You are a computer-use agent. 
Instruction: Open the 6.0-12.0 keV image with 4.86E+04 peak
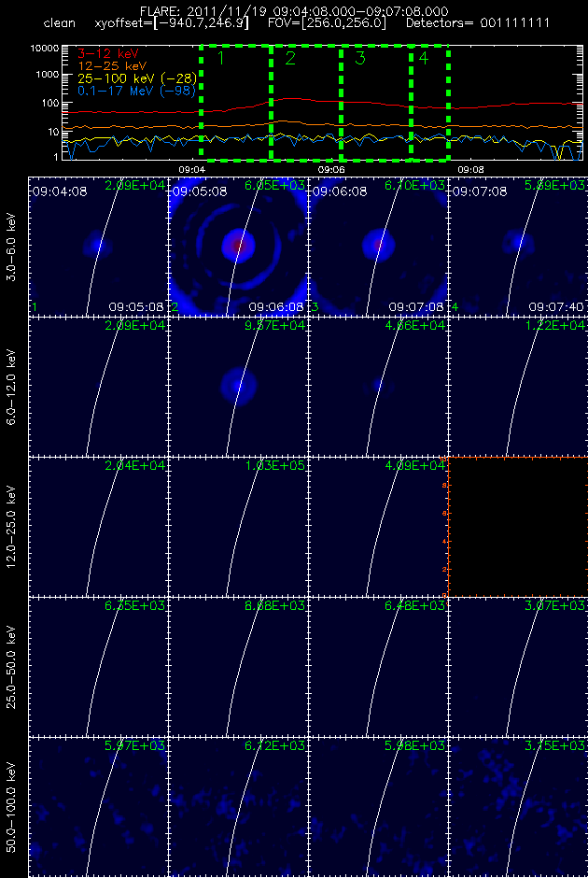[378, 387]
